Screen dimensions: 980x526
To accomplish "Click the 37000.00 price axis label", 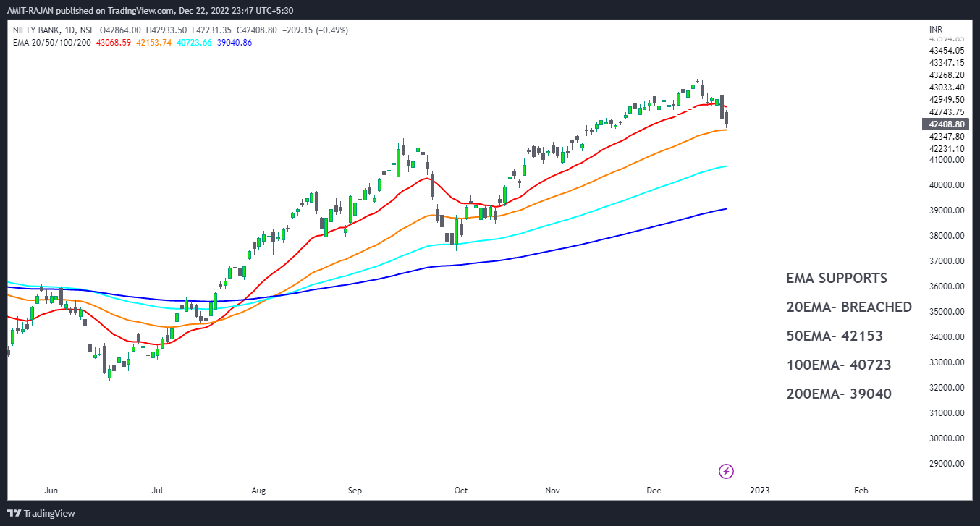I will [x=947, y=261].
